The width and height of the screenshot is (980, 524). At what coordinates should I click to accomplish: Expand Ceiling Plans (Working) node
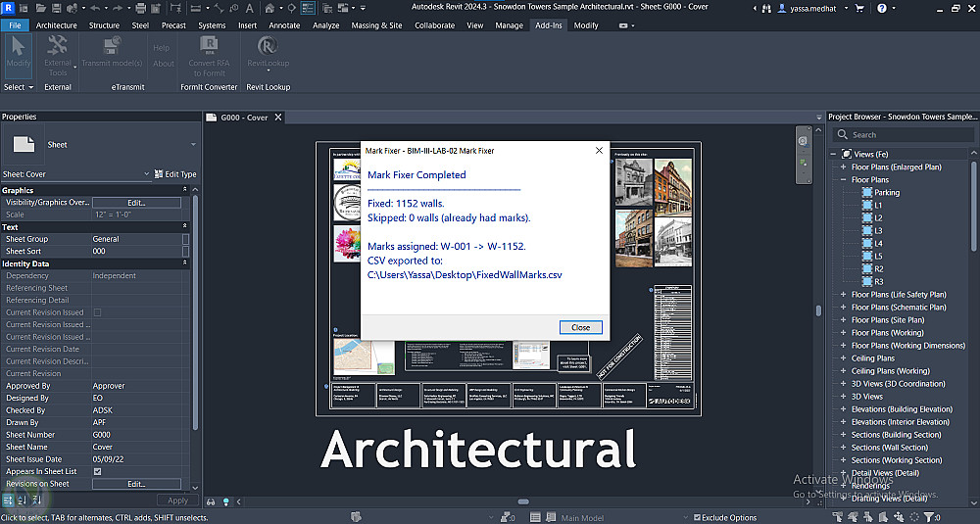[843, 371]
